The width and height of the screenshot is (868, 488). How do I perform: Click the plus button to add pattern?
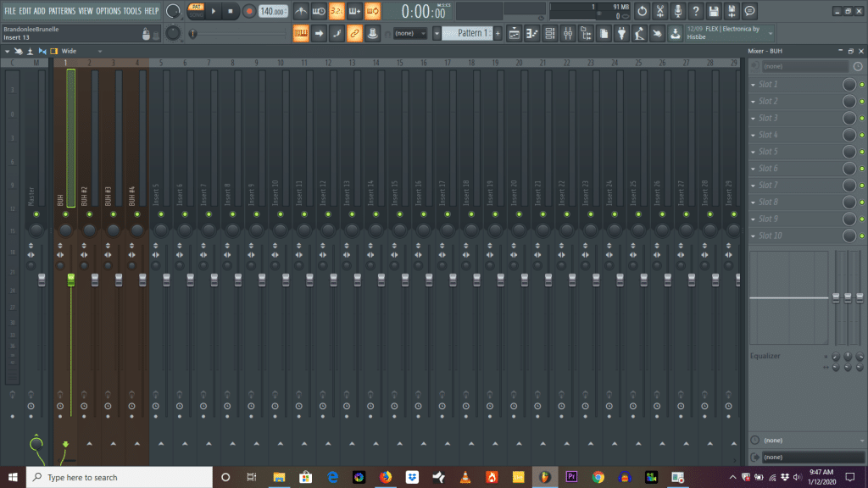(x=498, y=33)
